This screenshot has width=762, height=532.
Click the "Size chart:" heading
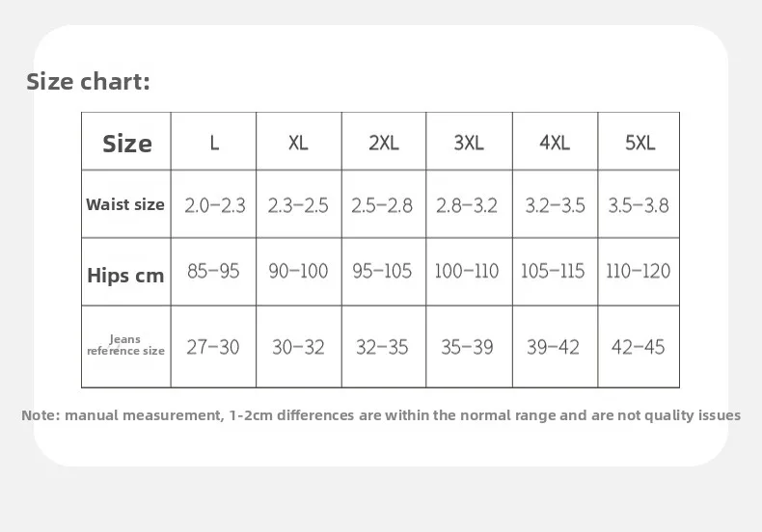click(88, 82)
